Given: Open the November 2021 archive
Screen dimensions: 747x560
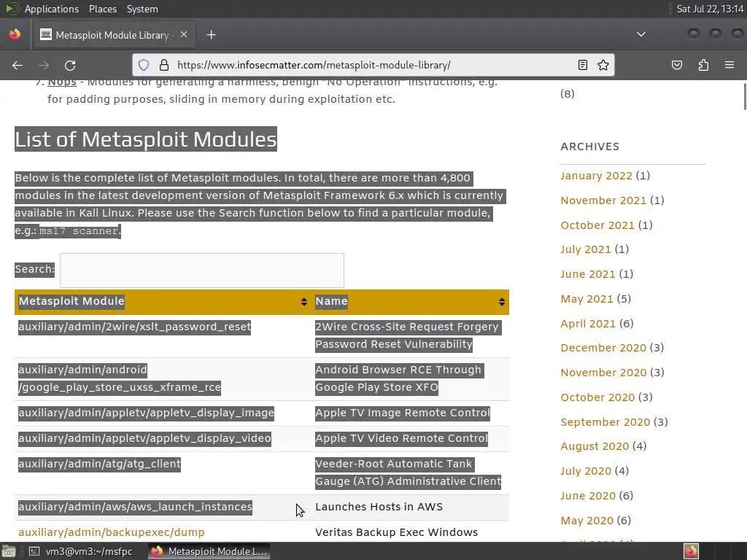Looking at the screenshot, I should (x=603, y=201).
